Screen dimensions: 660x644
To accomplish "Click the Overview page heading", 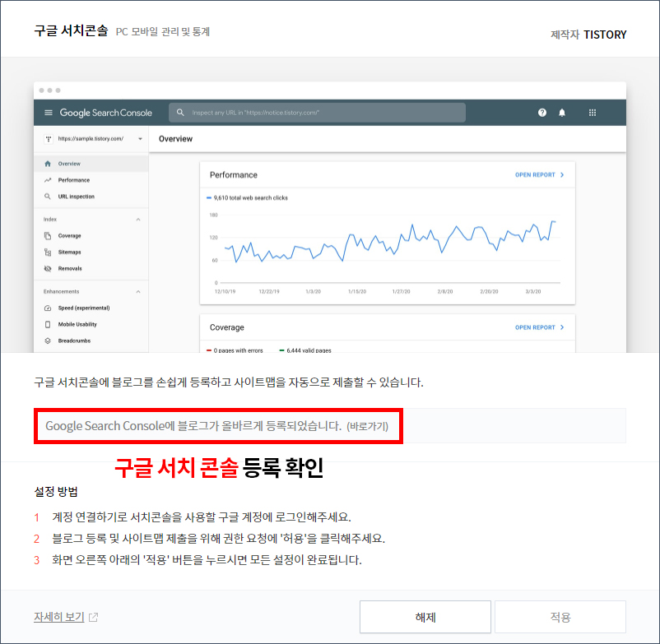I will tap(175, 139).
